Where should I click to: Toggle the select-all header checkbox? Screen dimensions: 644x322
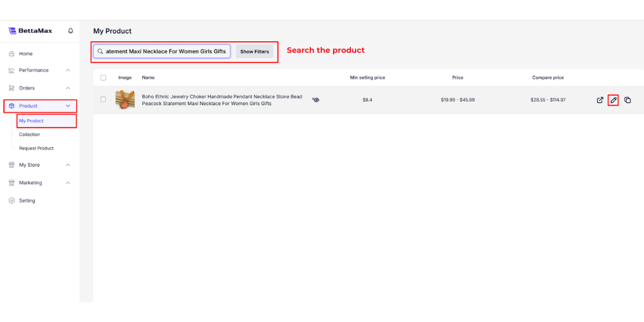[103, 77]
